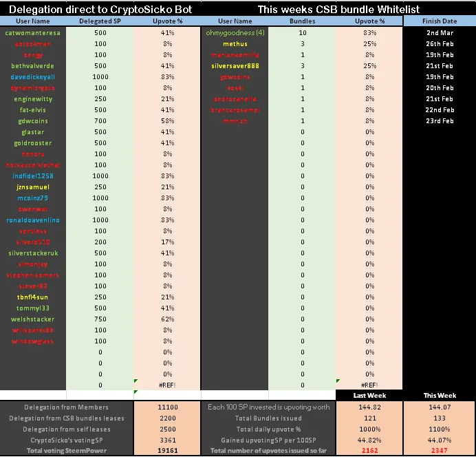Select silversaver888 upvote value 25%
The width and height of the screenshot is (476, 457).
click(x=370, y=66)
